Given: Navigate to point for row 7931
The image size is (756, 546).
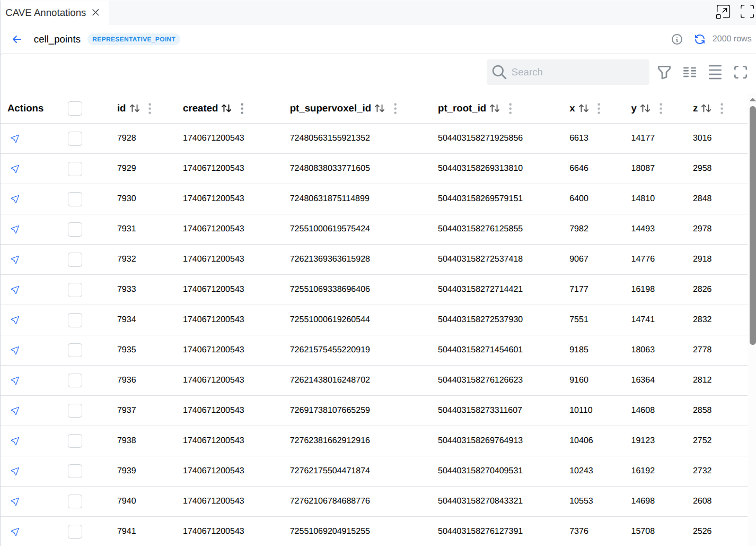Looking at the screenshot, I should [15, 229].
